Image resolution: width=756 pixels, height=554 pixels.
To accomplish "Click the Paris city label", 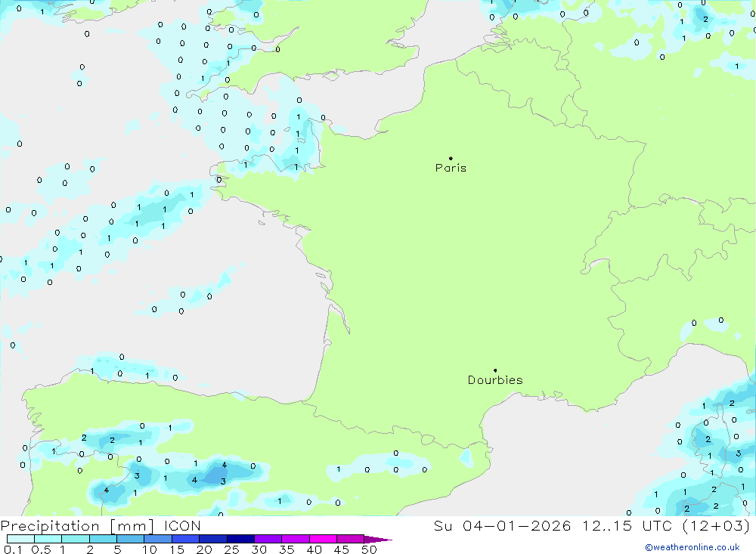I will click(451, 168).
